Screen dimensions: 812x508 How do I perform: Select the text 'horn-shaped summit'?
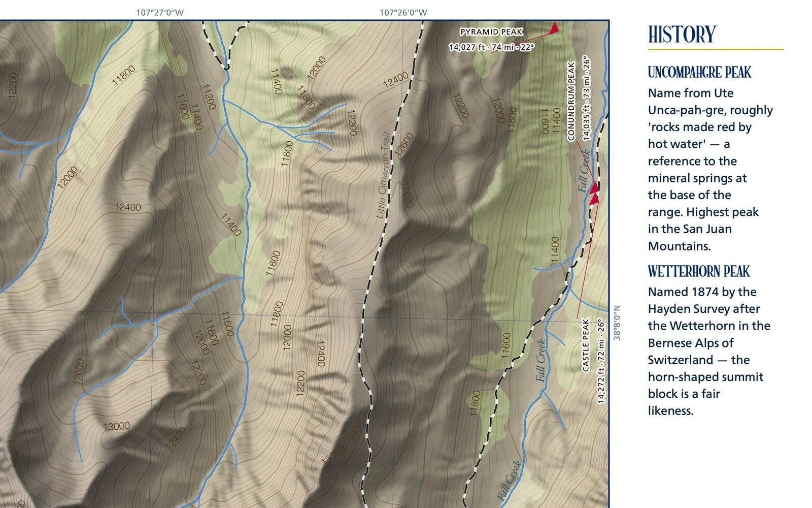coord(705,377)
